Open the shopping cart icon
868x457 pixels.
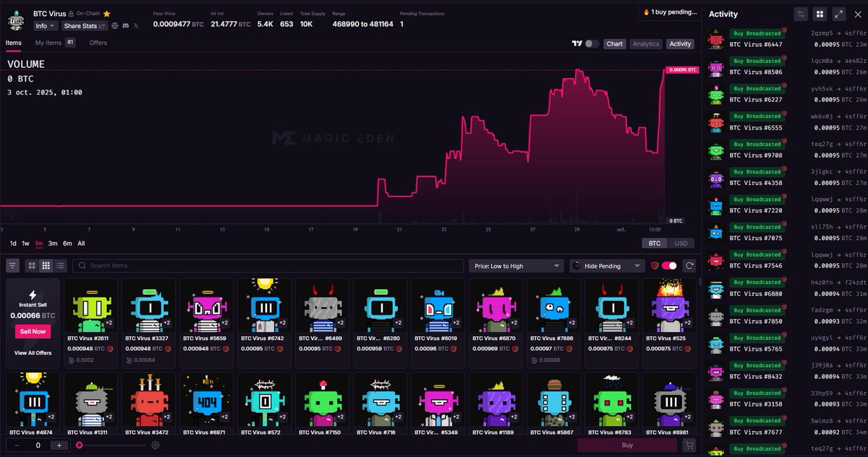coord(689,445)
